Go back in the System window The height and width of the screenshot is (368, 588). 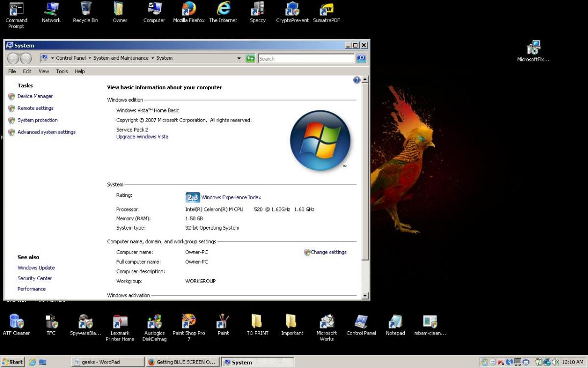[13, 58]
